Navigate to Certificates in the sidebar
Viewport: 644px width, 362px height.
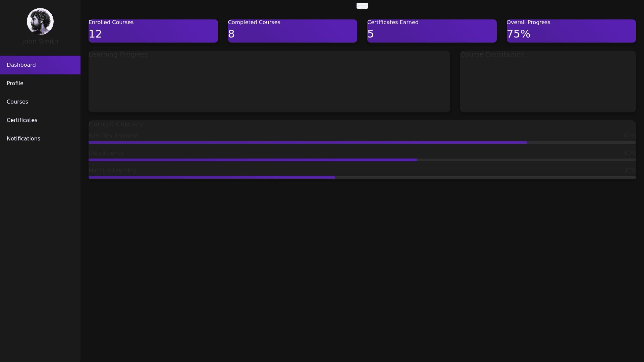pyautogui.click(x=40, y=120)
